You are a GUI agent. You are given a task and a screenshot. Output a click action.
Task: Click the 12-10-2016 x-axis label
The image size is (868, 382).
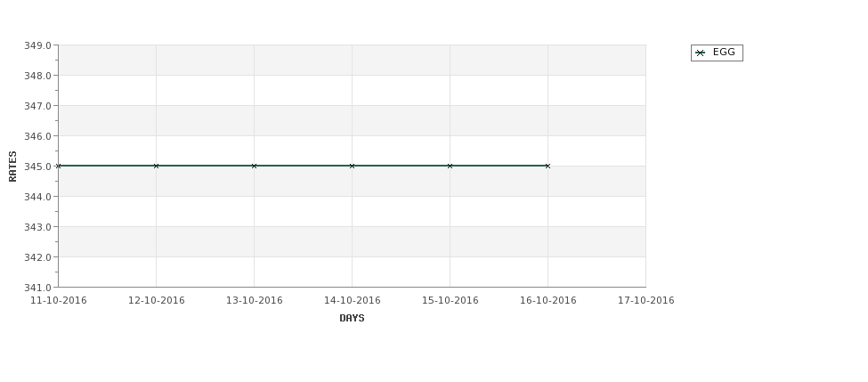click(x=157, y=300)
